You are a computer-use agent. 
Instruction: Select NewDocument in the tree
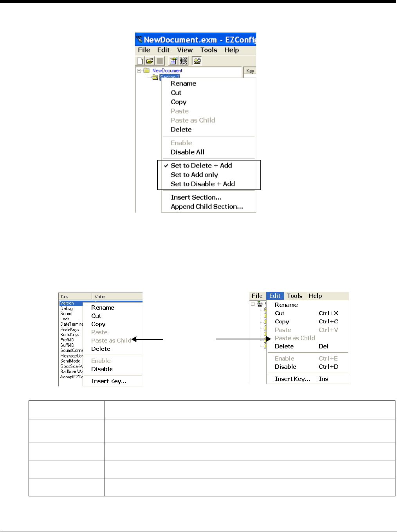pos(167,71)
